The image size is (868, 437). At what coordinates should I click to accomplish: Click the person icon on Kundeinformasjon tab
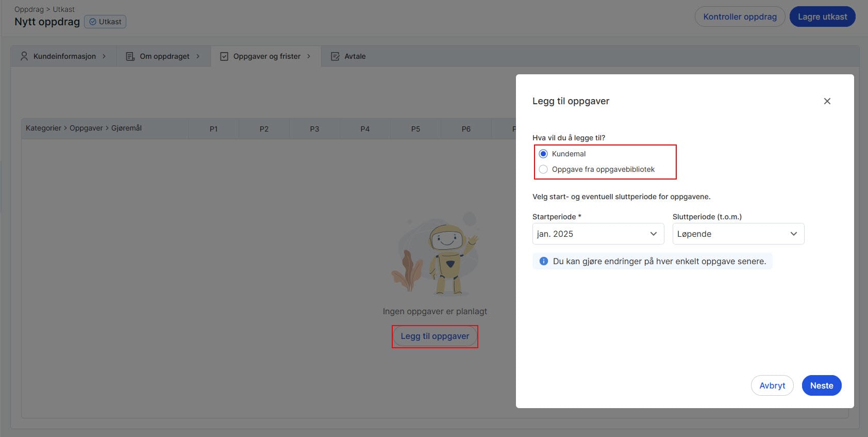click(24, 56)
